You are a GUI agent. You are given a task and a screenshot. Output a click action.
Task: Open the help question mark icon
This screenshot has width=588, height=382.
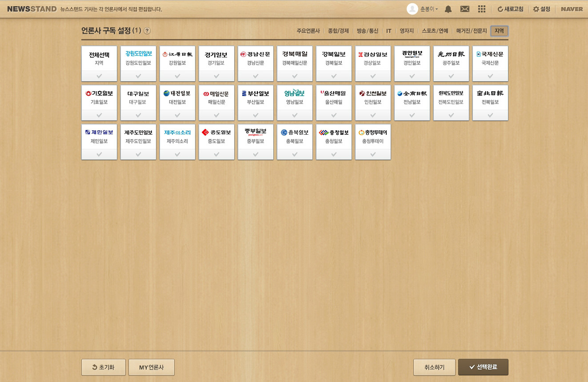point(147,31)
